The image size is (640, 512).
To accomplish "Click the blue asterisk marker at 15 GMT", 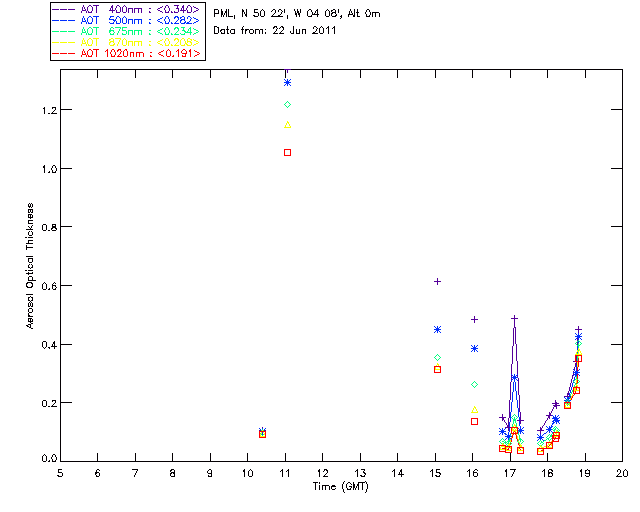I will (x=437, y=329).
